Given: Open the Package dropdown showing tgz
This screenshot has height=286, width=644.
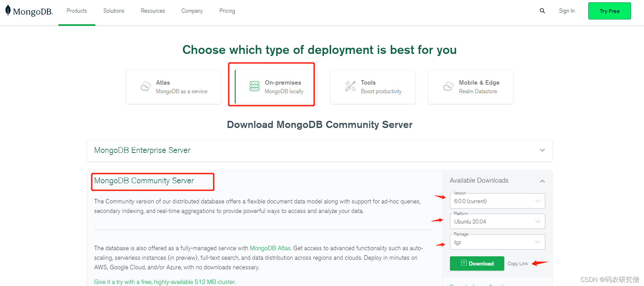Looking at the screenshot, I should tap(497, 242).
